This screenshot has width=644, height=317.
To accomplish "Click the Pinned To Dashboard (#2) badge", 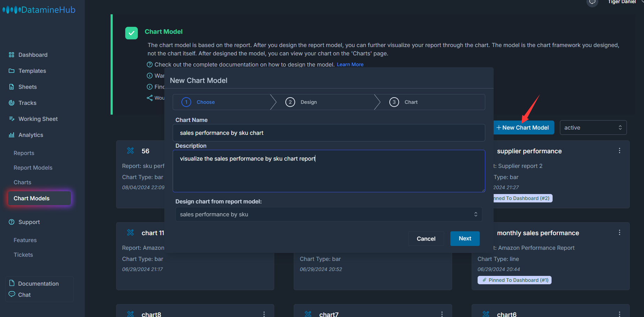I will (x=523, y=198).
